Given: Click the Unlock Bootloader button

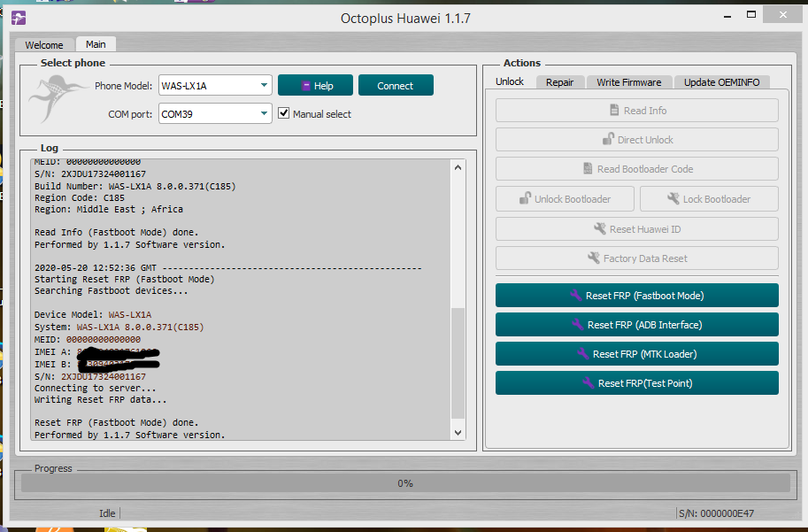Looking at the screenshot, I should (565, 199).
